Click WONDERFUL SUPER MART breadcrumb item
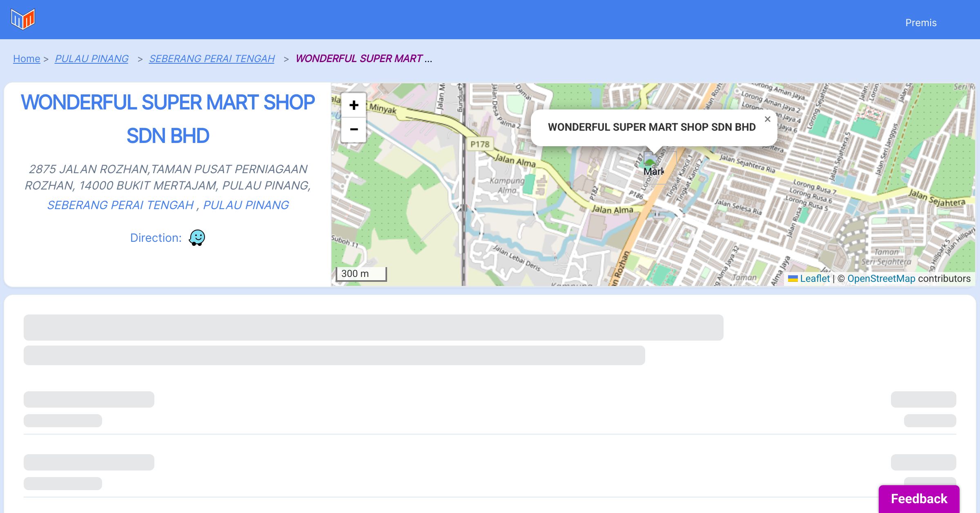Viewport: 980px width, 513px height. click(x=359, y=59)
